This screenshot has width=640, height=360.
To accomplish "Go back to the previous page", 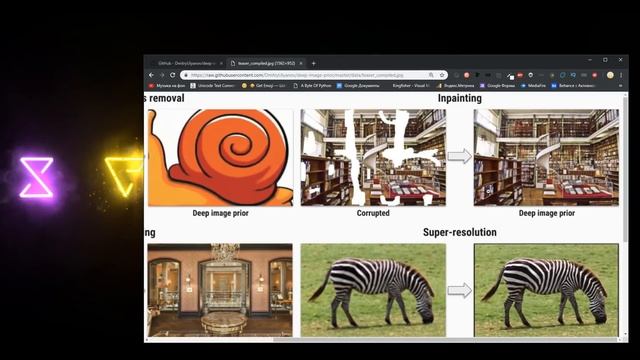I will pyautogui.click(x=151, y=75).
